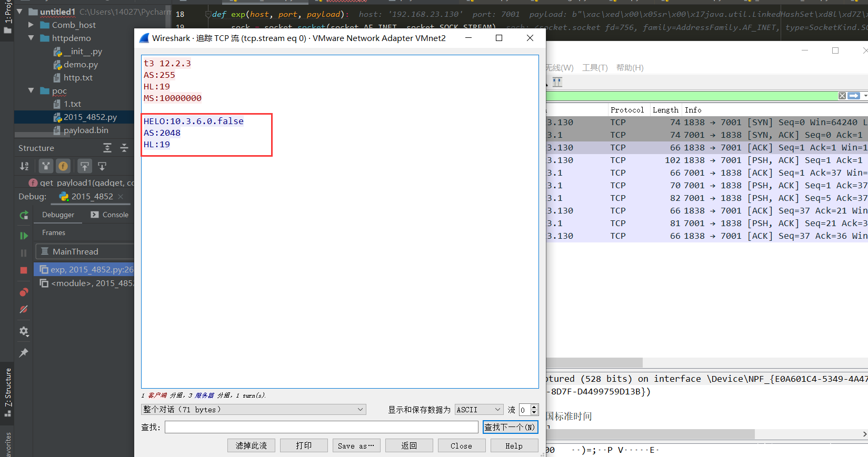Expand the Comb_host folder
This screenshot has height=457, width=868.
click(x=31, y=25)
